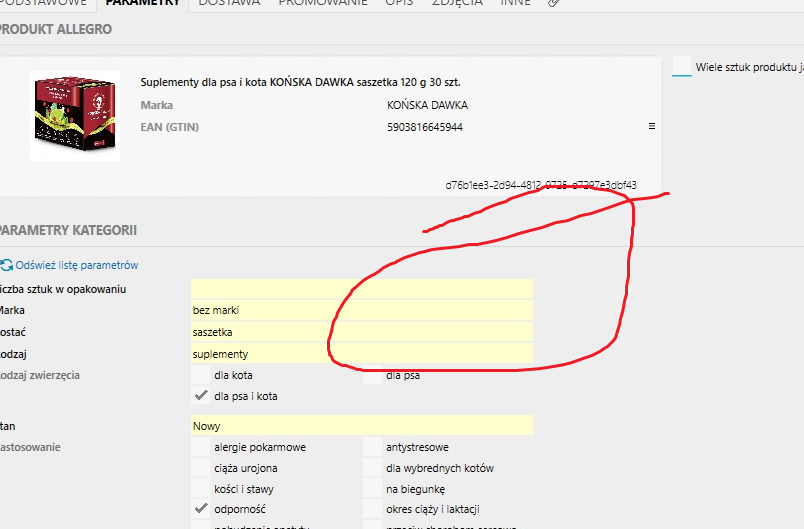
Task: Switch to the DOSTAWA tab
Action: click(229, 3)
